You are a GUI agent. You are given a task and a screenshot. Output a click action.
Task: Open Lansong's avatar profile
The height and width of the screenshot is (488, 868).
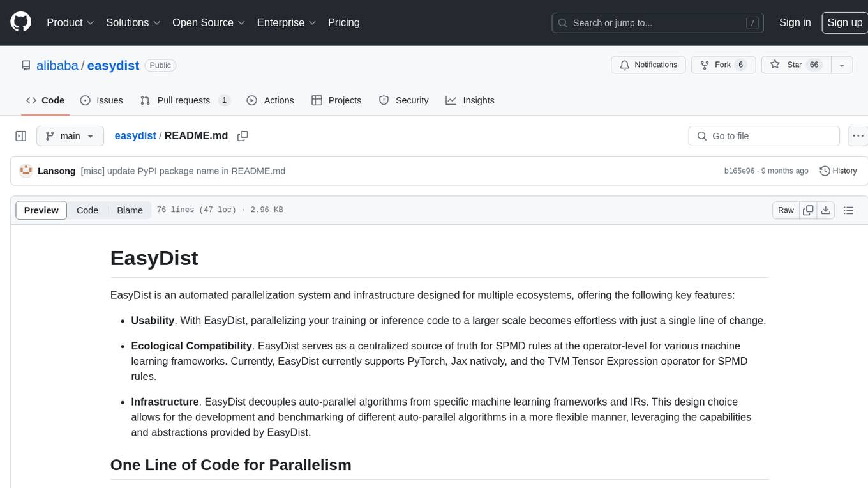(x=26, y=171)
